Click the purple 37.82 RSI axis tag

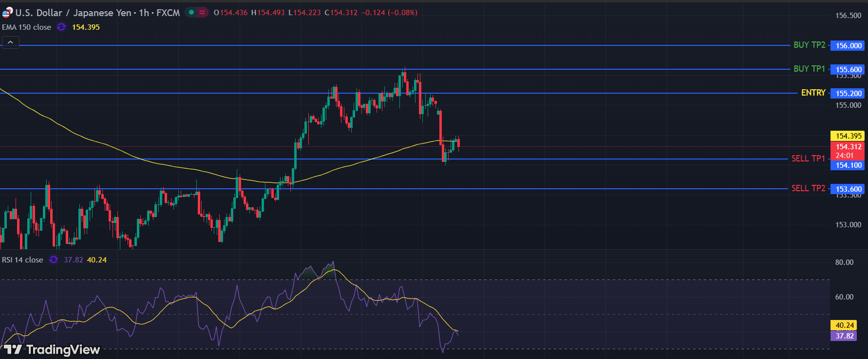pyautogui.click(x=845, y=336)
